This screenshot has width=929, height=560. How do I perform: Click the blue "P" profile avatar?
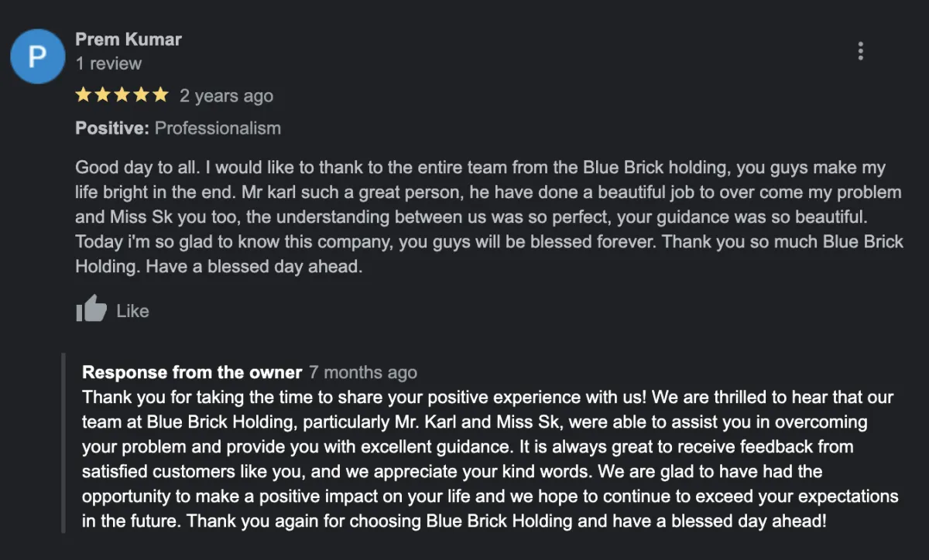(37, 56)
